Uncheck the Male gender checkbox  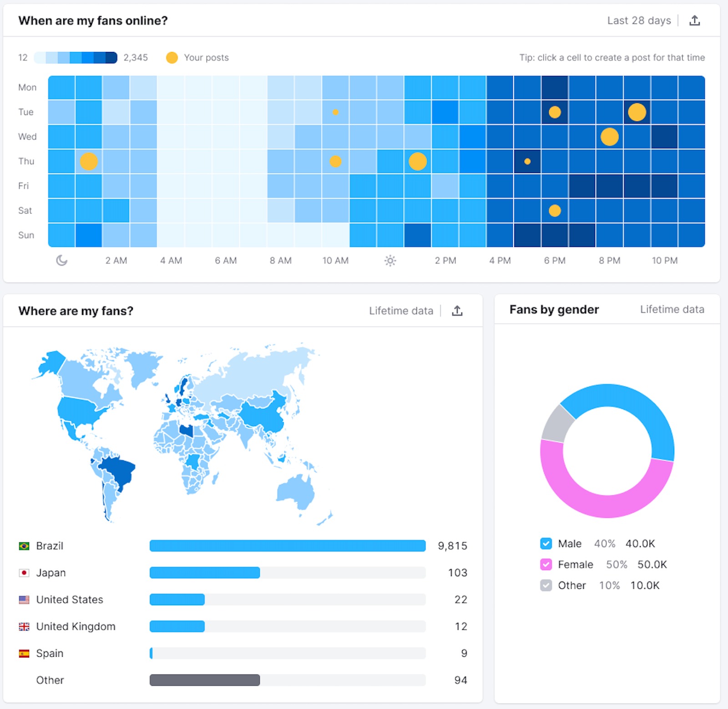545,543
